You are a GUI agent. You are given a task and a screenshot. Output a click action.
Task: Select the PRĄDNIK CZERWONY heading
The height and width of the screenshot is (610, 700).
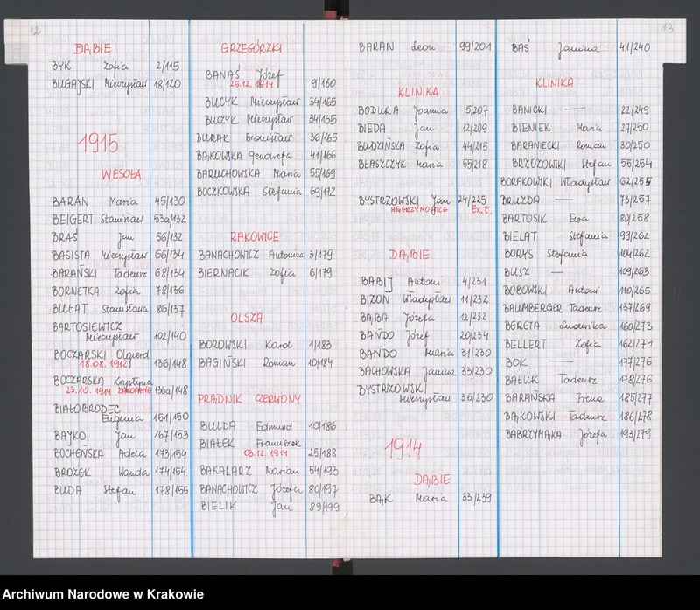pos(249,399)
